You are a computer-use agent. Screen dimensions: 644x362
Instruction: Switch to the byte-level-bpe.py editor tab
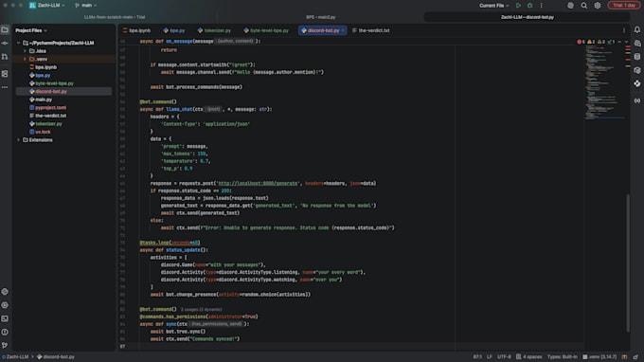[266, 30]
